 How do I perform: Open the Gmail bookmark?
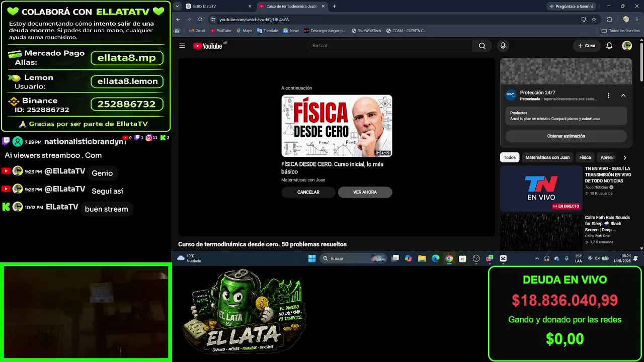pos(197,31)
